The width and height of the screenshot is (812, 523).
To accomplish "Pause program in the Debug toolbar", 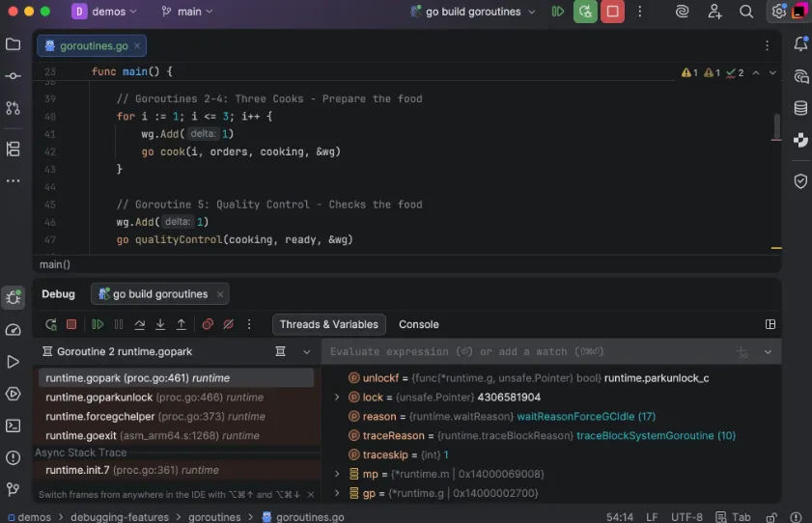I will pyautogui.click(x=119, y=324).
